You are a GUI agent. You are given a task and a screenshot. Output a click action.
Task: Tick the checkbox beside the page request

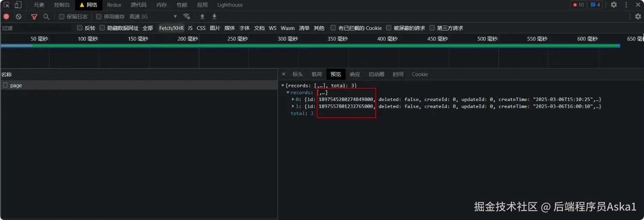point(5,85)
